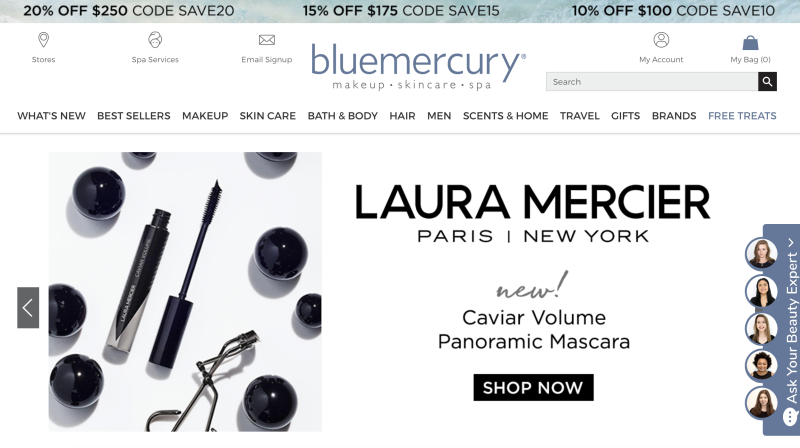Open the SCENTS & HOME menu
The image size is (800, 448).
506,116
